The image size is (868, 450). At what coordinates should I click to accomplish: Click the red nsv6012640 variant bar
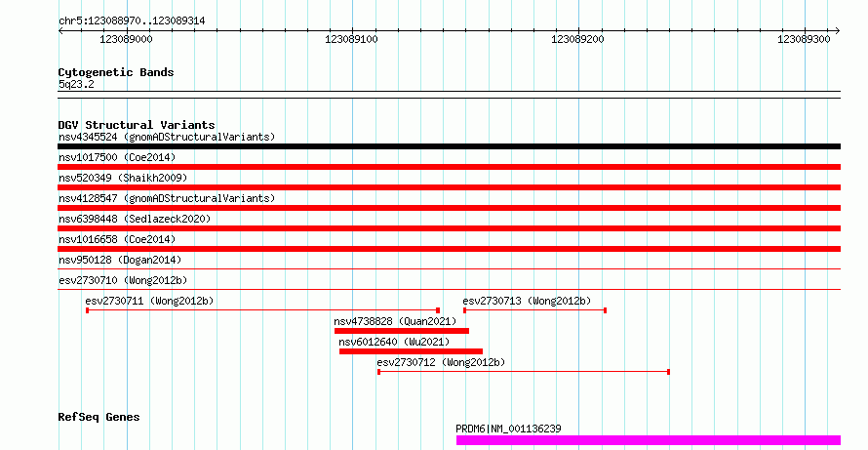tap(411, 351)
